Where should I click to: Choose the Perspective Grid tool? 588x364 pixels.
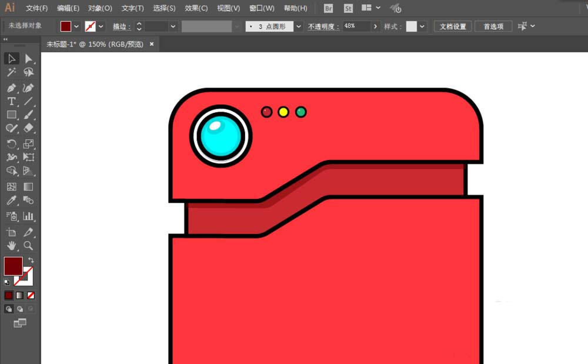coord(28,171)
